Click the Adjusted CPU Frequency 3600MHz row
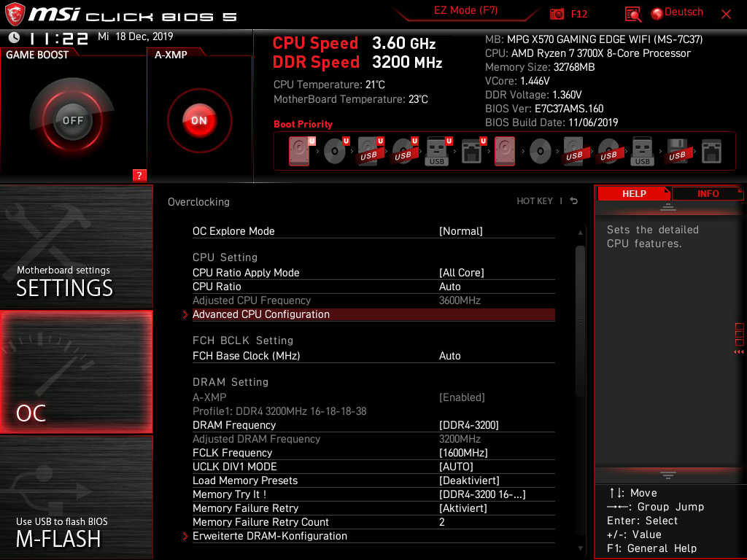747x560 pixels. 373,300
